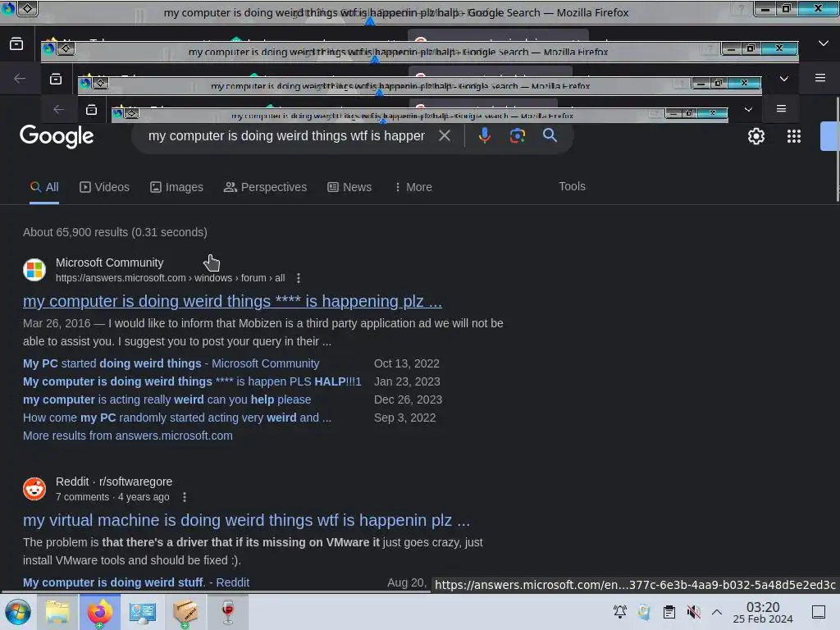Viewport: 840px width, 630px height.
Task: Open hamburger menu in second ghost window
Action: pos(819,78)
